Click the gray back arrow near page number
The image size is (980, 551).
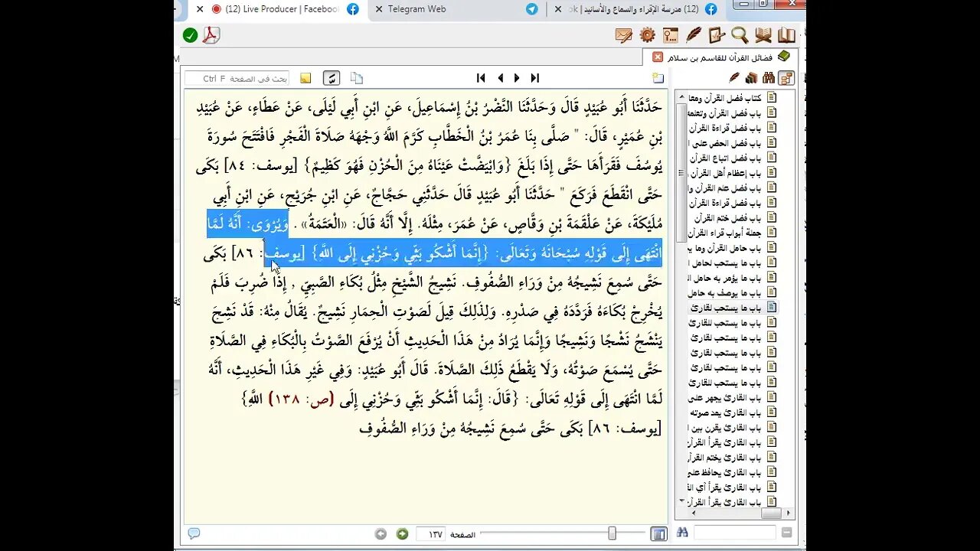[x=381, y=533]
